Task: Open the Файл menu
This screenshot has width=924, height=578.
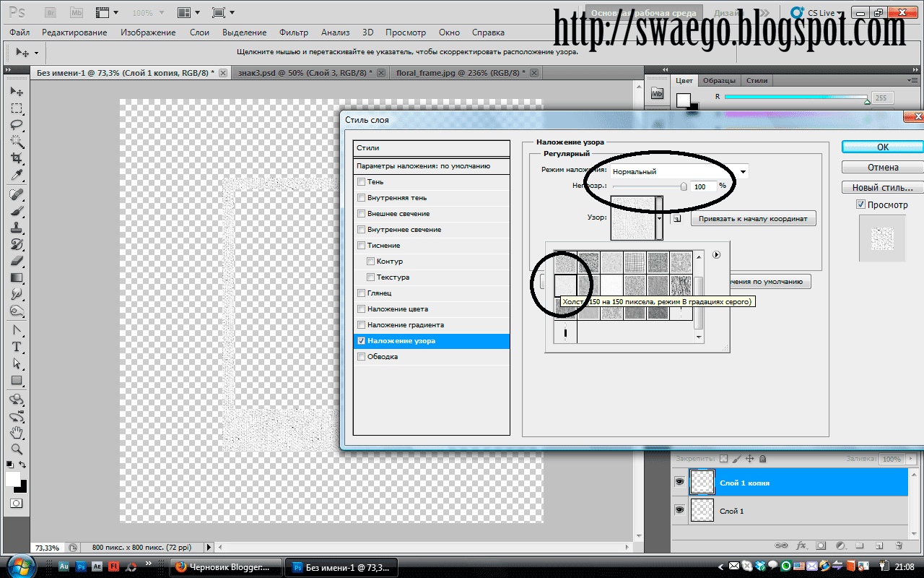Action: [19, 33]
